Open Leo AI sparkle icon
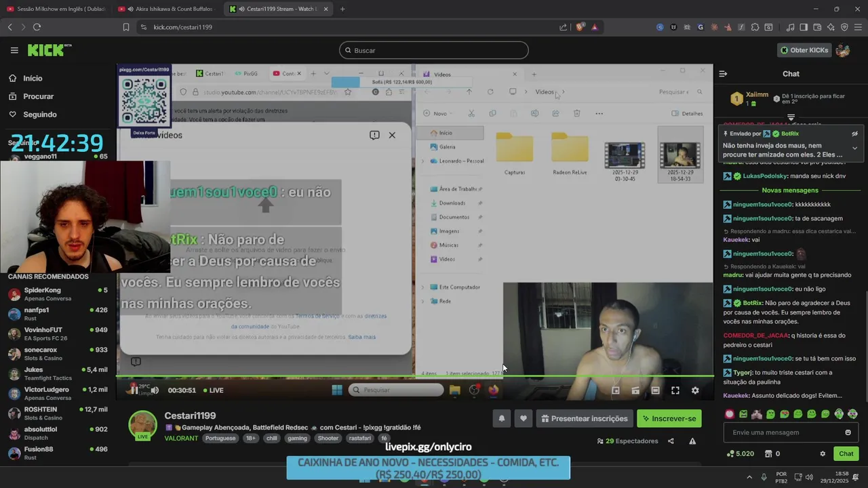Viewport: 868px width, 488px height. point(831,27)
